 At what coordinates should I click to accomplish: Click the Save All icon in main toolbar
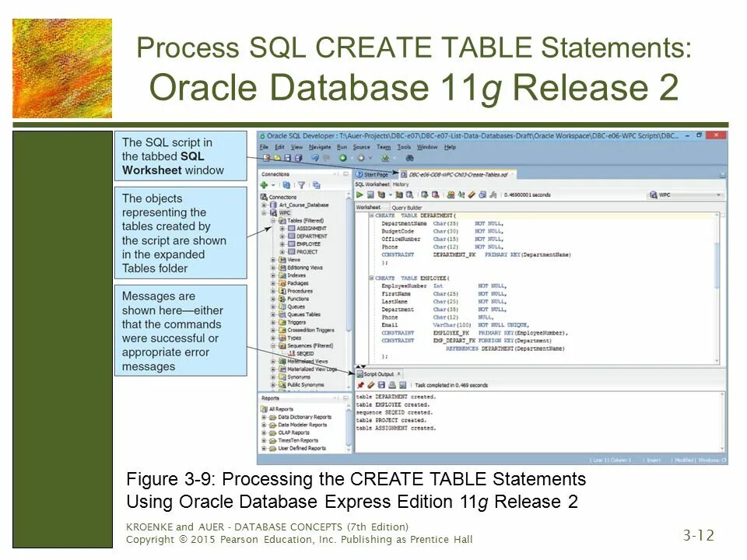click(x=298, y=158)
